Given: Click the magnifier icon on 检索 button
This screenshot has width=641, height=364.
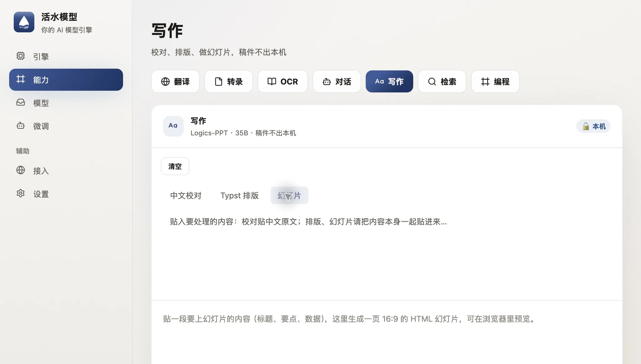Looking at the screenshot, I should pyautogui.click(x=432, y=81).
